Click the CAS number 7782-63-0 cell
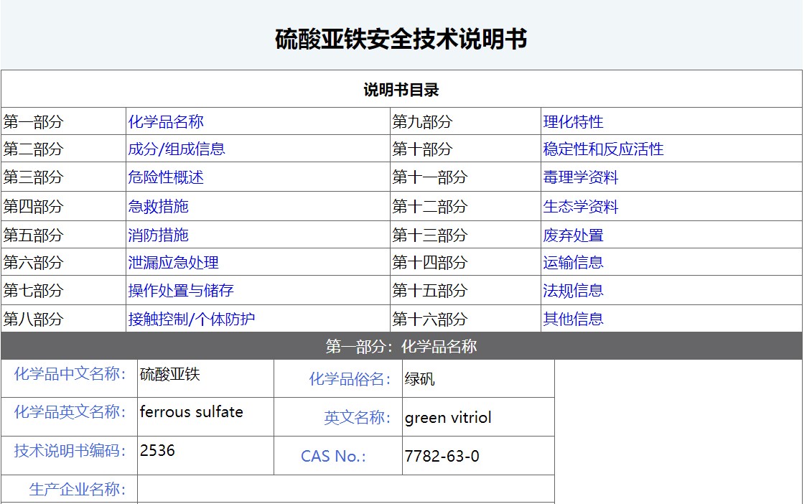Screen dimensions: 812x504 [x=478, y=456]
